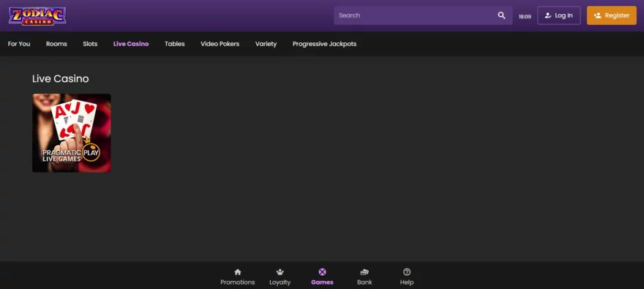
Task: Open Promotions via home icon
Action: pos(237,271)
